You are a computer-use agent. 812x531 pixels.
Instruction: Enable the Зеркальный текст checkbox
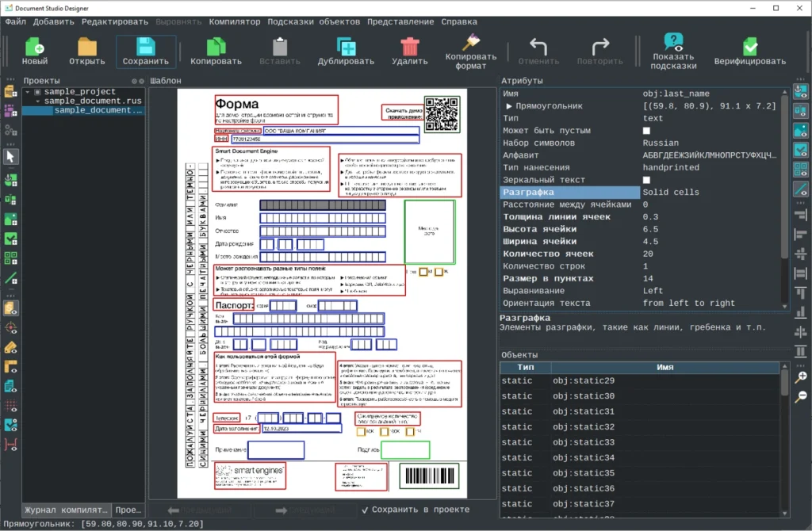[646, 180]
